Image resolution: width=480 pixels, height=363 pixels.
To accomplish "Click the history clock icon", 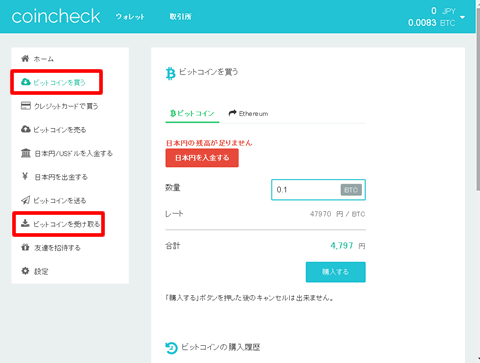I will coord(171,348).
